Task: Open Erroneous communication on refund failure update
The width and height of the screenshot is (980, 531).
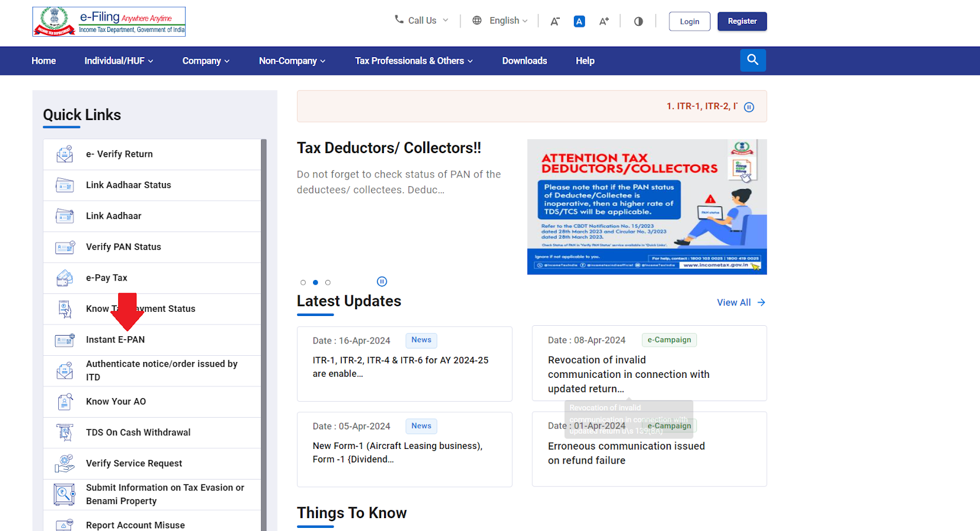Action: [x=649, y=450]
